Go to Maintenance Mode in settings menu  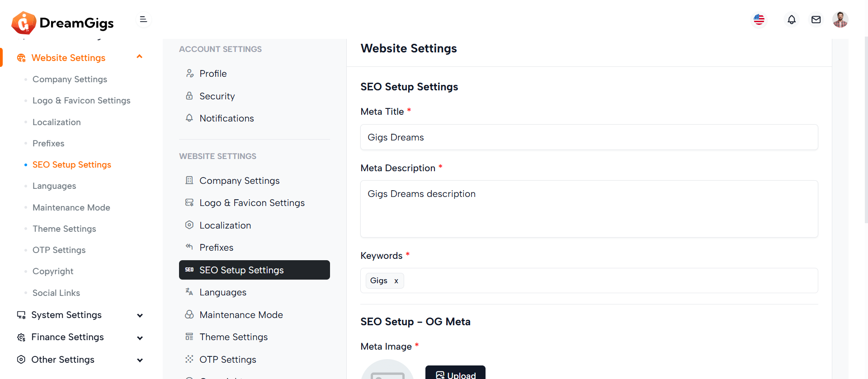click(x=241, y=315)
